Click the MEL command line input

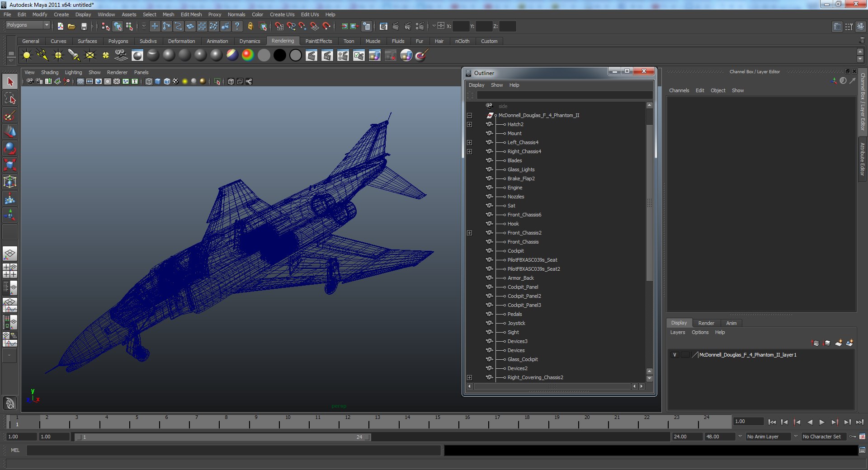point(233,450)
